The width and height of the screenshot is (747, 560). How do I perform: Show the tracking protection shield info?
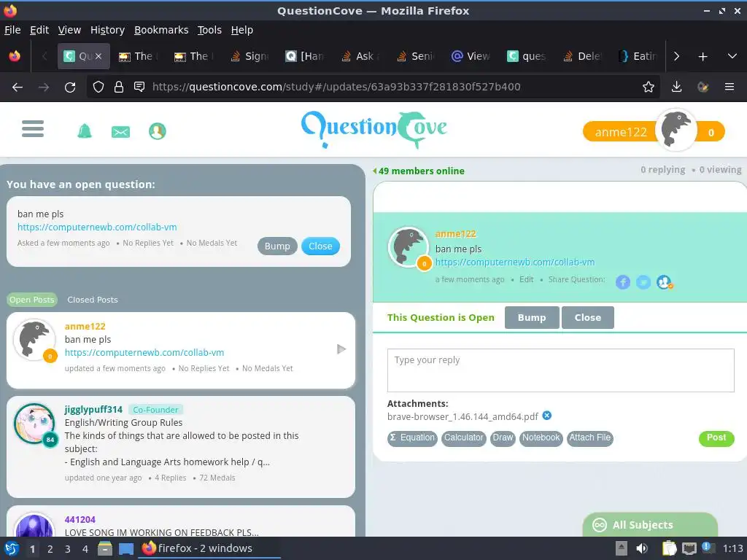click(x=98, y=87)
